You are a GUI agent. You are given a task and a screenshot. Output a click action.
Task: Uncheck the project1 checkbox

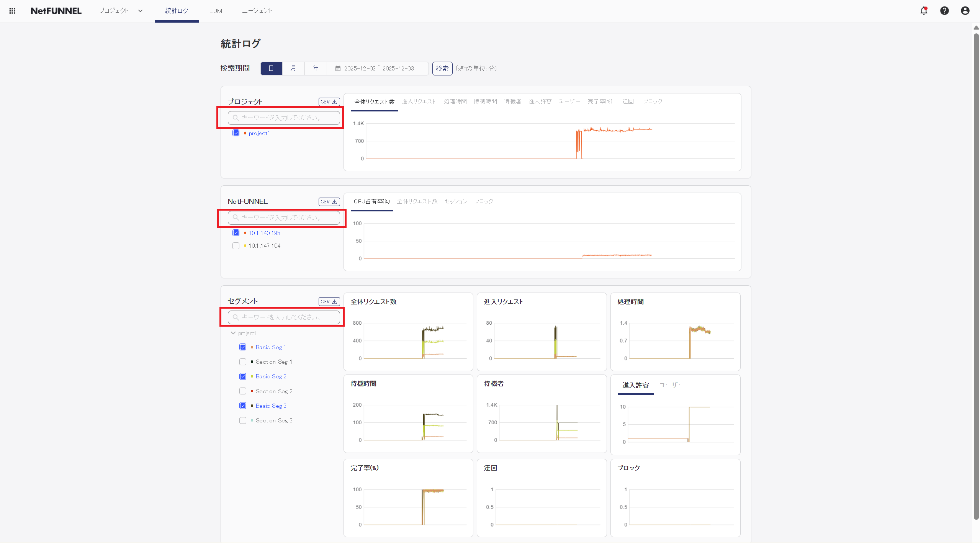tap(236, 133)
